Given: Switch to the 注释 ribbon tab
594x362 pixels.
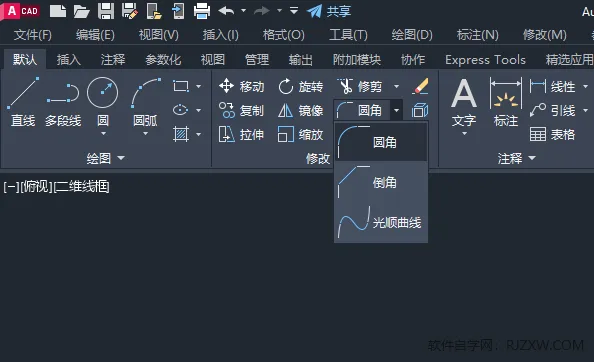Looking at the screenshot, I should pyautogui.click(x=113, y=59).
